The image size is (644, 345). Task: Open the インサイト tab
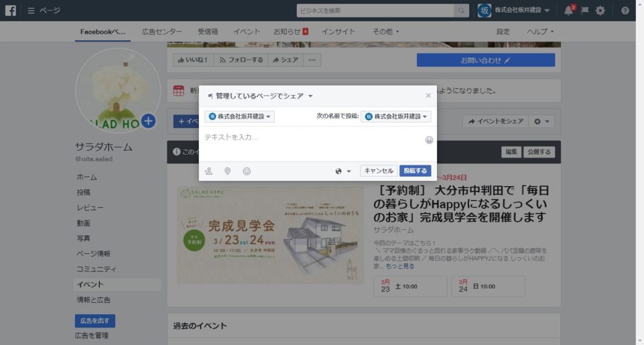(x=338, y=31)
